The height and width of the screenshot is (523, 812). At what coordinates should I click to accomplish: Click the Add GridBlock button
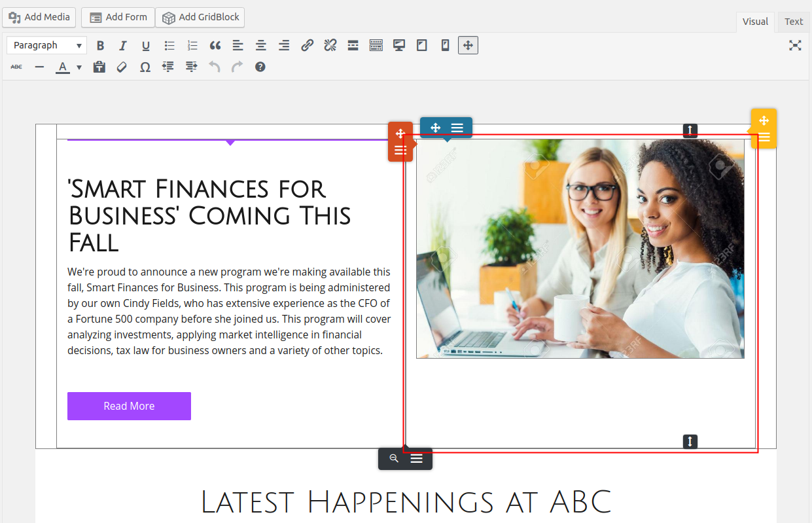200,17
